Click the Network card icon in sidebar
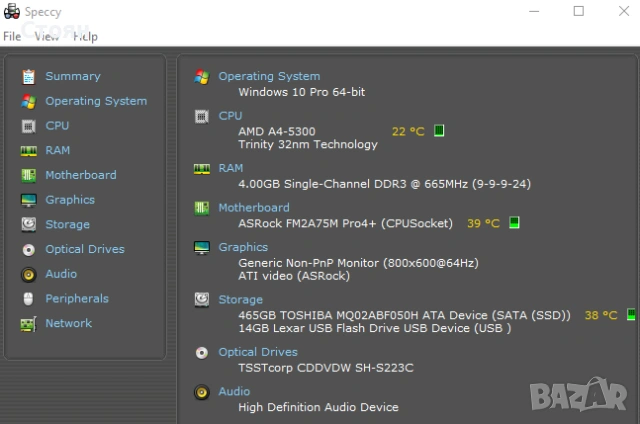The height and width of the screenshot is (424, 640). (29, 324)
